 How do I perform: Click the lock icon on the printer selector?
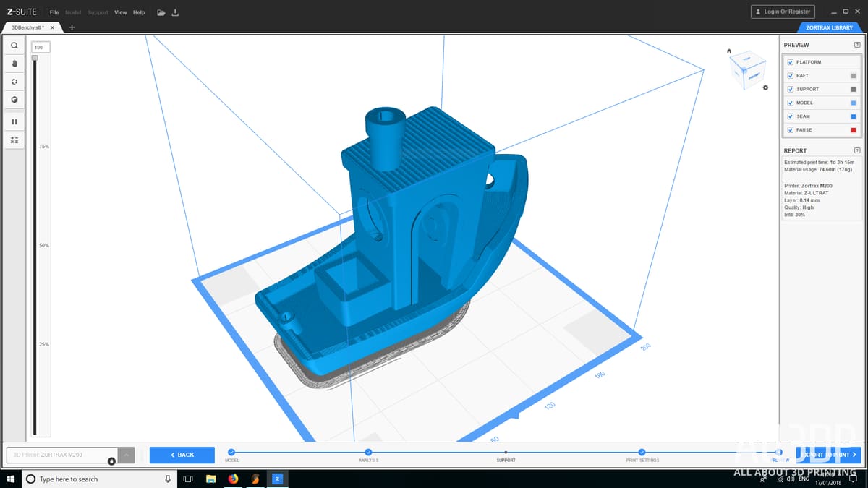pyautogui.click(x=111, y=461)
